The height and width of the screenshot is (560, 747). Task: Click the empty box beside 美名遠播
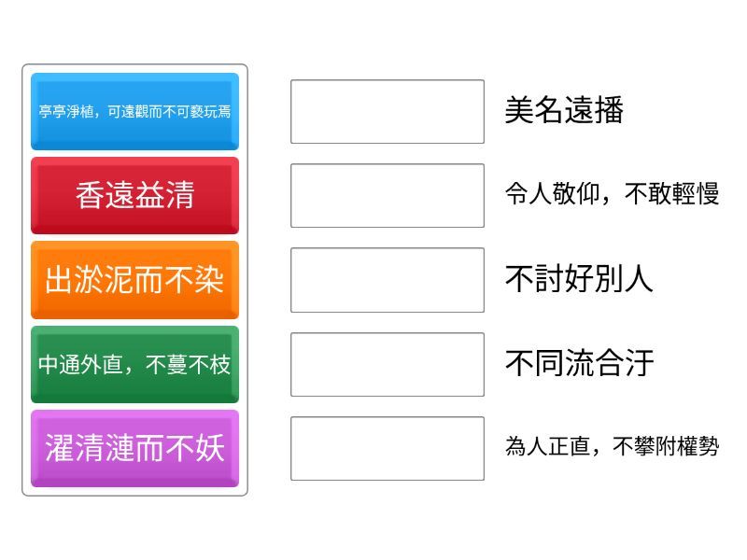coord(387,112)
